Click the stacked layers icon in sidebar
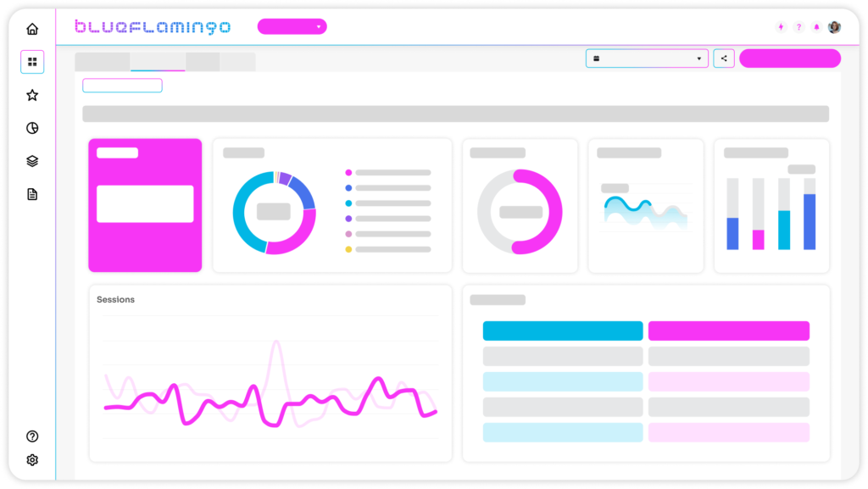Screen dimensions: 868x489 [x=32, y=161]
